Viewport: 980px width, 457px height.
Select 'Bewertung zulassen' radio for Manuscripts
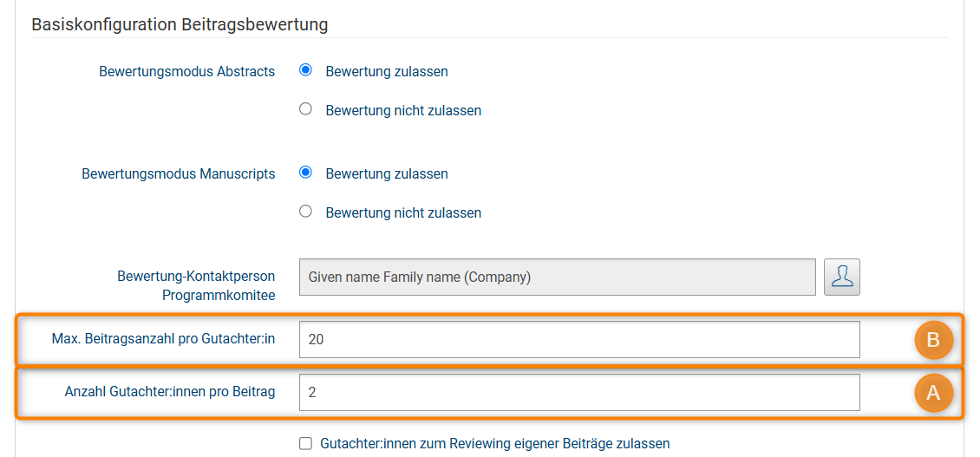click(305, 173)
